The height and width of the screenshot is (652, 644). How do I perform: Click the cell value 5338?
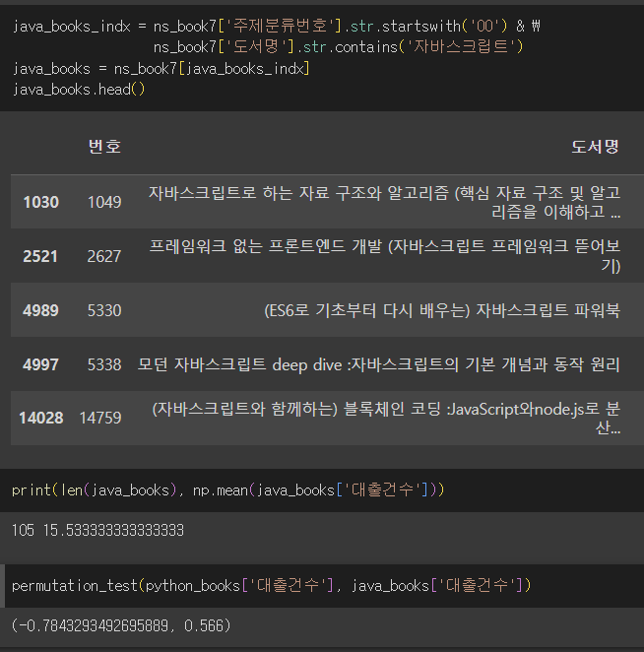tap(104, 364)
